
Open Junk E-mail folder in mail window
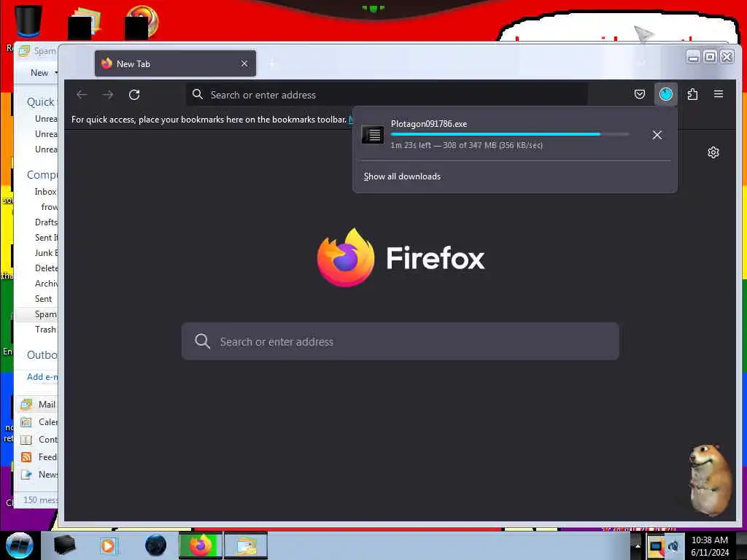46,253
